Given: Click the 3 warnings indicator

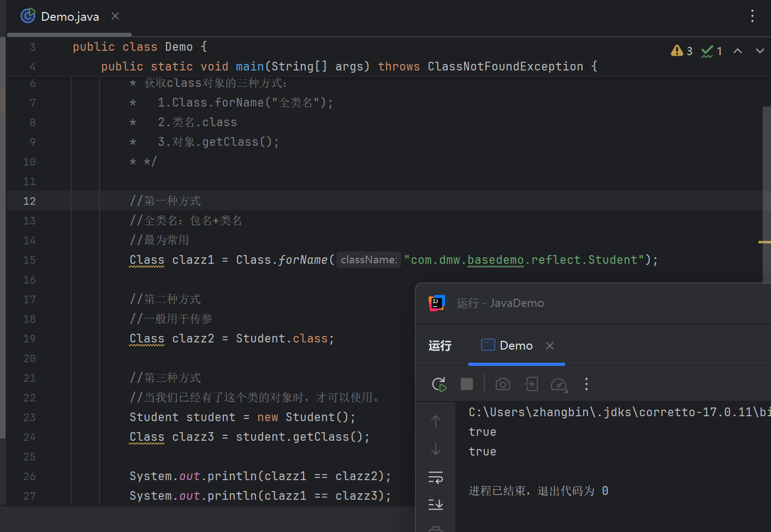Looking at the screenshot, I should 682,51.
